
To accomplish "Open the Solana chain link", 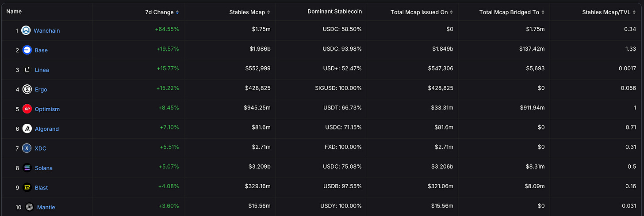I will coord(44,168).
